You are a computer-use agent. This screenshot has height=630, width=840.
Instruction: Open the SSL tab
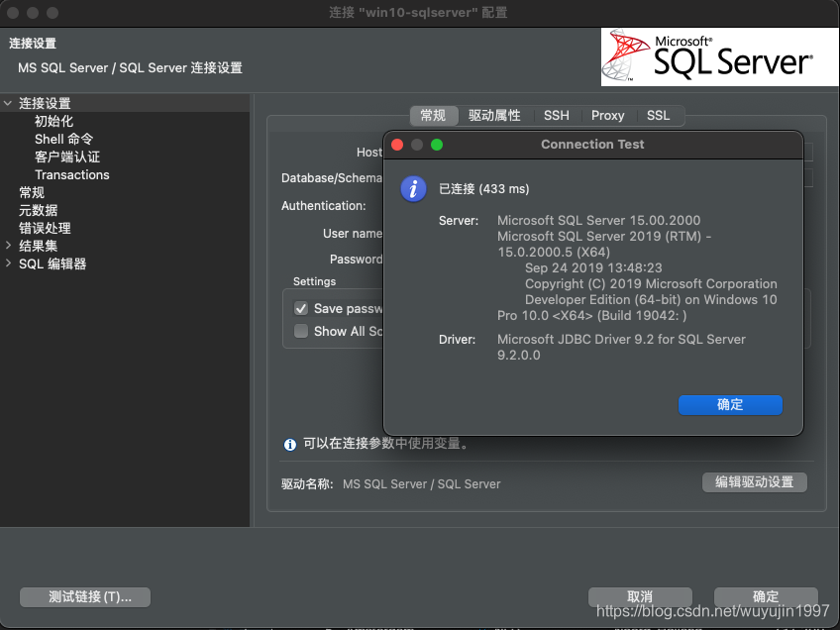pos(658,115)
